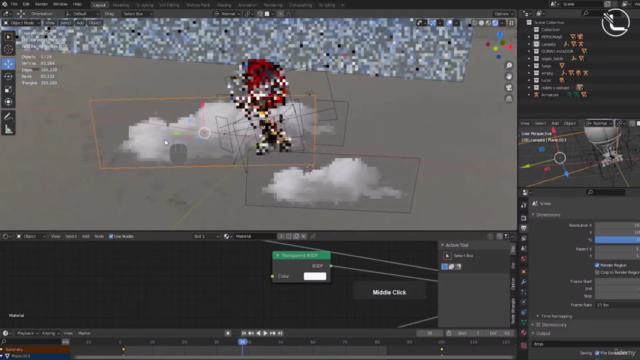Open the World properties tab icon
Viewport: 640px width, 360px height.
(x=524, y=259)
